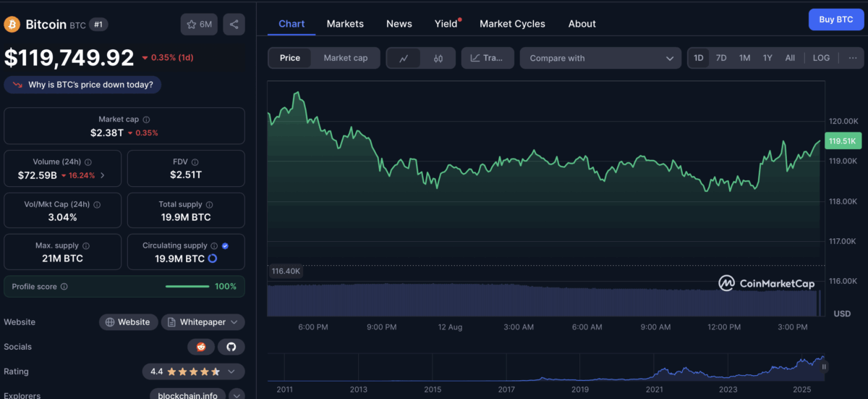The image size is (868, 399).
Task: Click the Circulating supply info icon
Action: [x=214, y=246]
